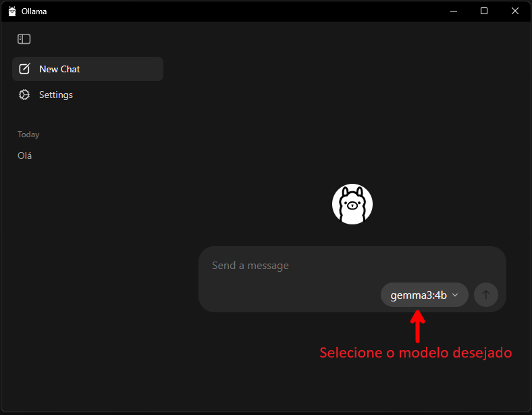Minimize the Ollama window
Screen dimensions: 532x415
coord(452,11)
